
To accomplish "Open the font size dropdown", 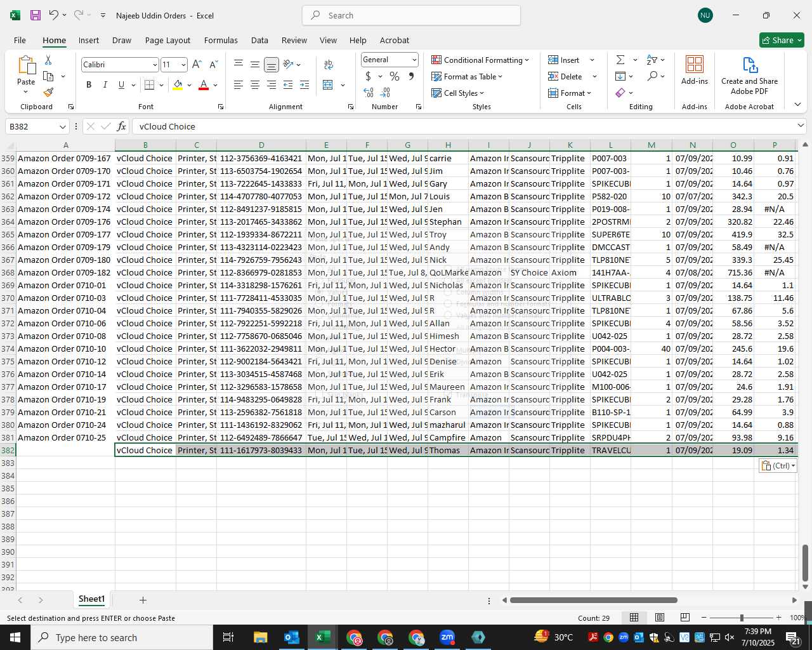I will (x=183, y=65).
